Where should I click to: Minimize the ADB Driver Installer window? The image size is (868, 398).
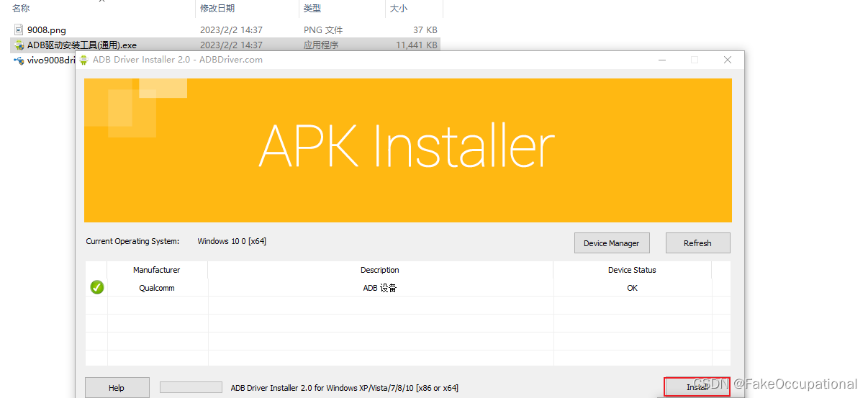click(661, 60)
